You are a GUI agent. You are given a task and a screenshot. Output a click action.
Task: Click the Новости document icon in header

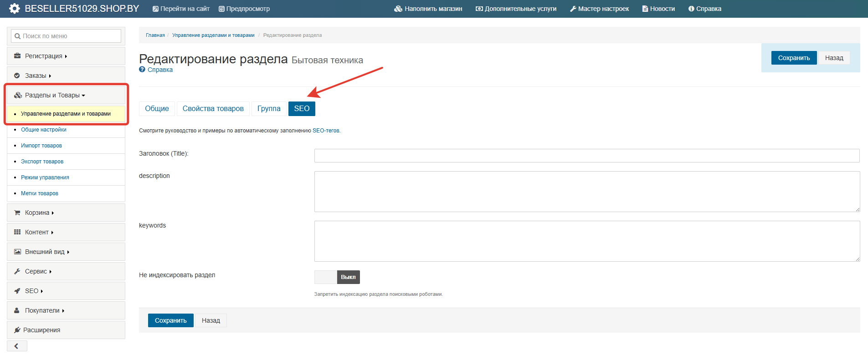click(645, 9)
